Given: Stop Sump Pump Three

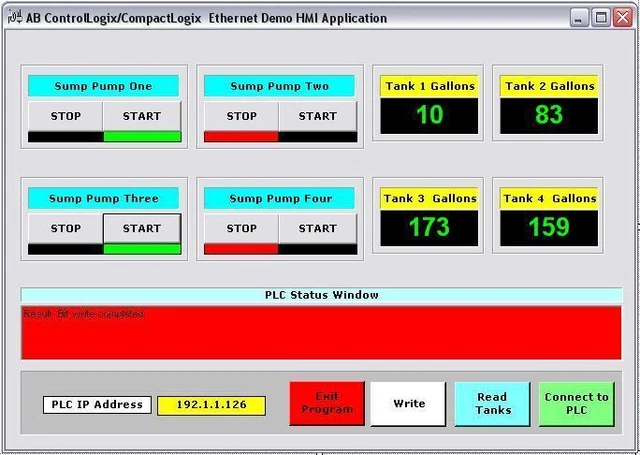Looking at the screenshot, I should (x=66, y=228).
